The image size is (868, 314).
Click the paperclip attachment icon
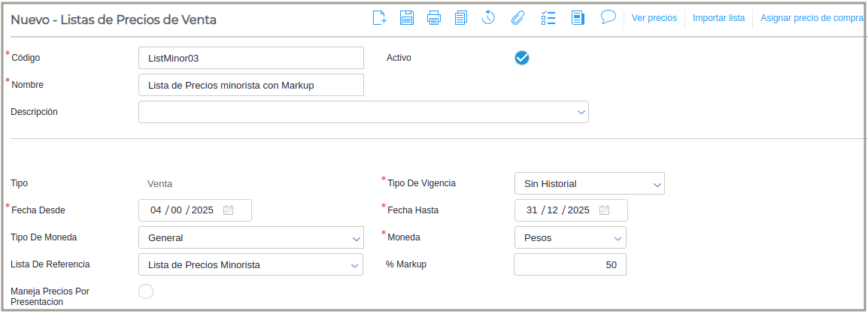tap(517, 18)
